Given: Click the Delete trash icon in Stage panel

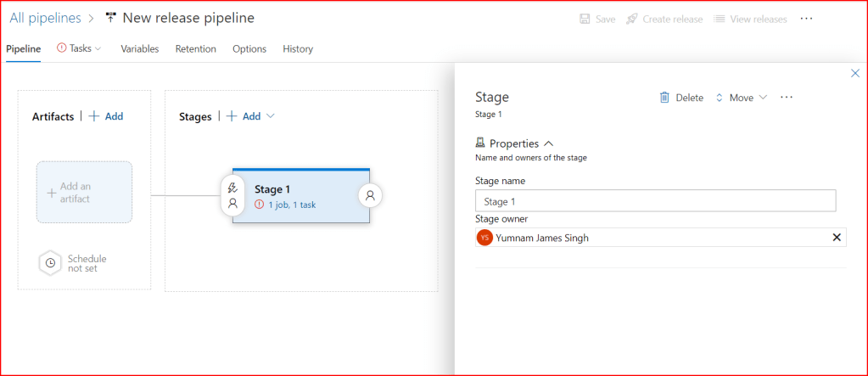Looking at the screenshot, I should [665, 98].
